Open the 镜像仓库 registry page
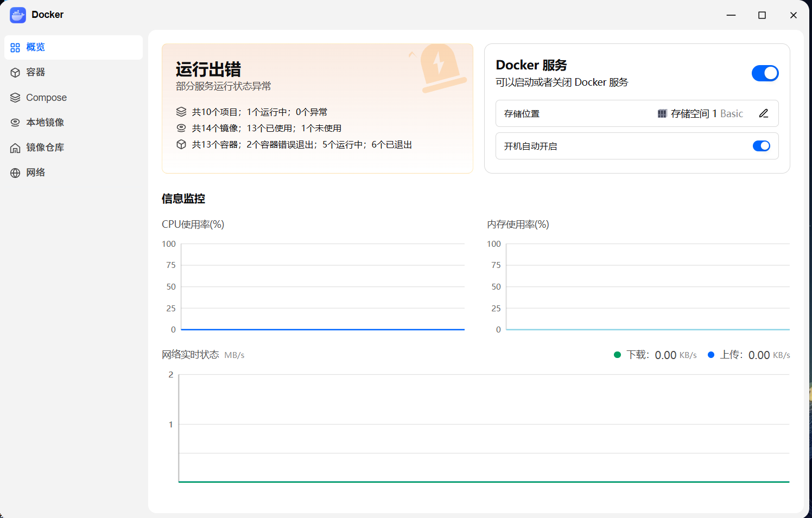 [x=74, y=147]
